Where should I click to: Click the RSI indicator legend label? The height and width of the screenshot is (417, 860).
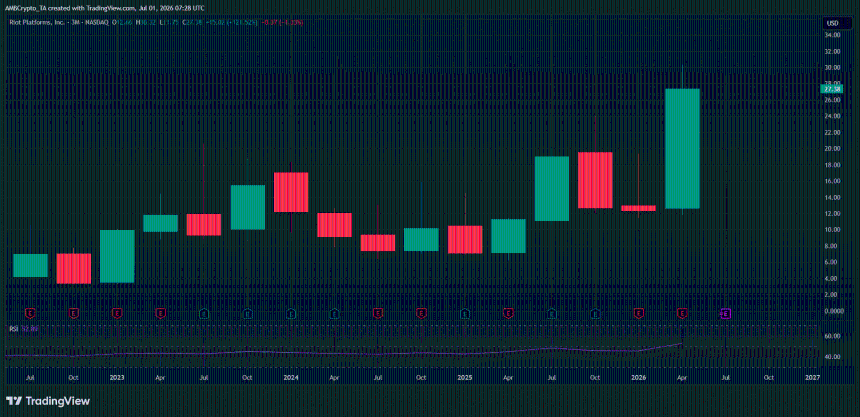13,329
